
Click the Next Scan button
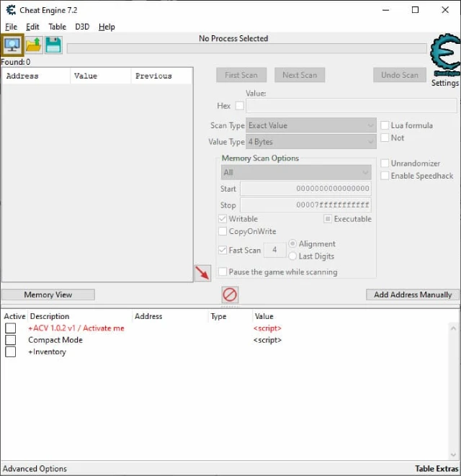tap(300, 75)
